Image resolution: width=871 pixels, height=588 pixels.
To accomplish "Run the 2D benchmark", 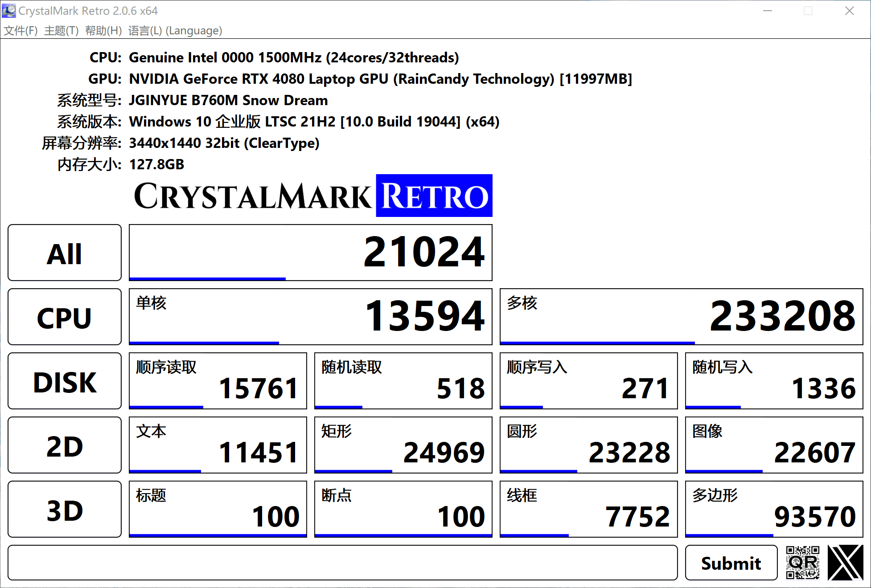I will coord(65,445).
